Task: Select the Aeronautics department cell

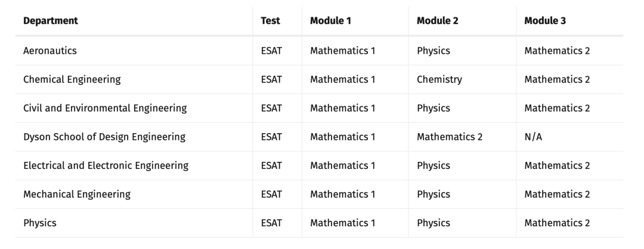Action: point(50,51)
